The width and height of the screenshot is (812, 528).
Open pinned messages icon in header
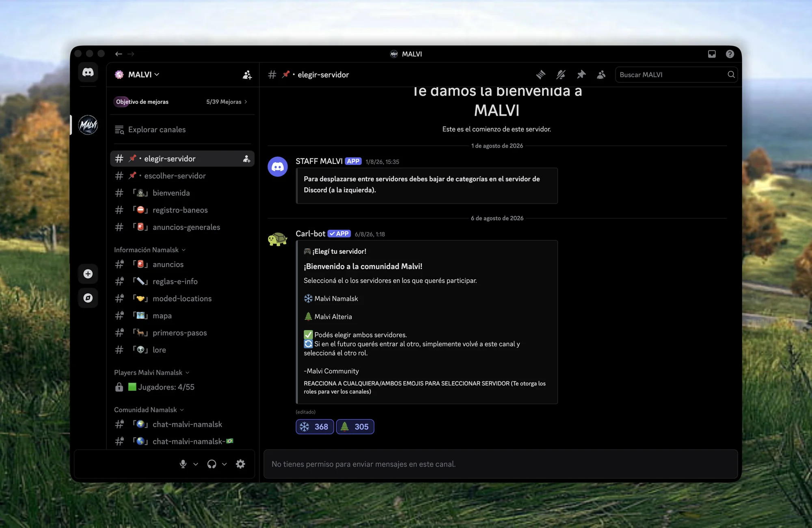(581, 75)
